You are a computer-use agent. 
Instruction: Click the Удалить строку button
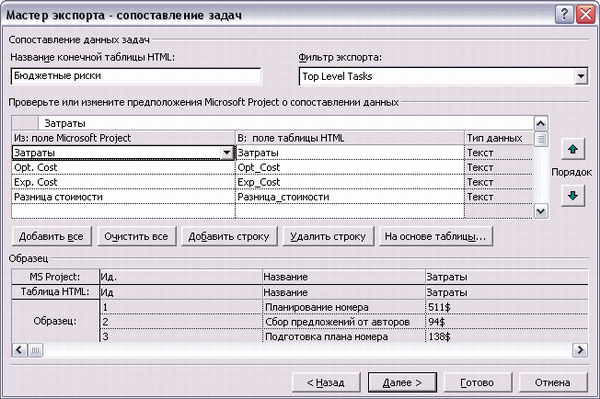(328, 236)
